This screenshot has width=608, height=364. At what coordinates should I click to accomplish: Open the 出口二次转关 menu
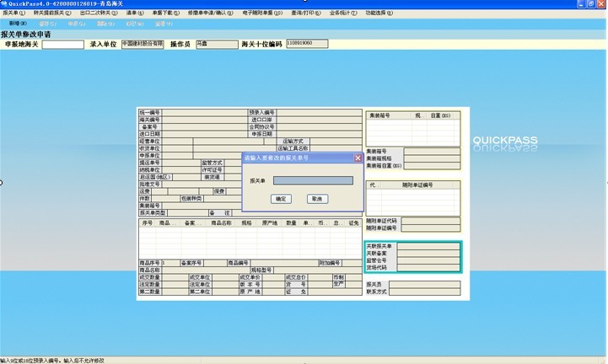click(99, 13)
